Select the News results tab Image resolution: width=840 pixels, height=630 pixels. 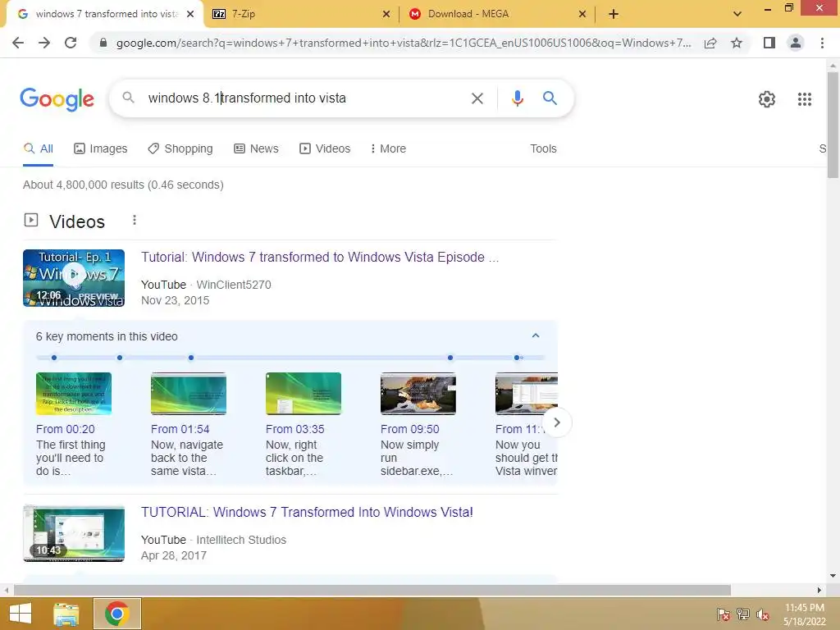(x=257, y=148)
